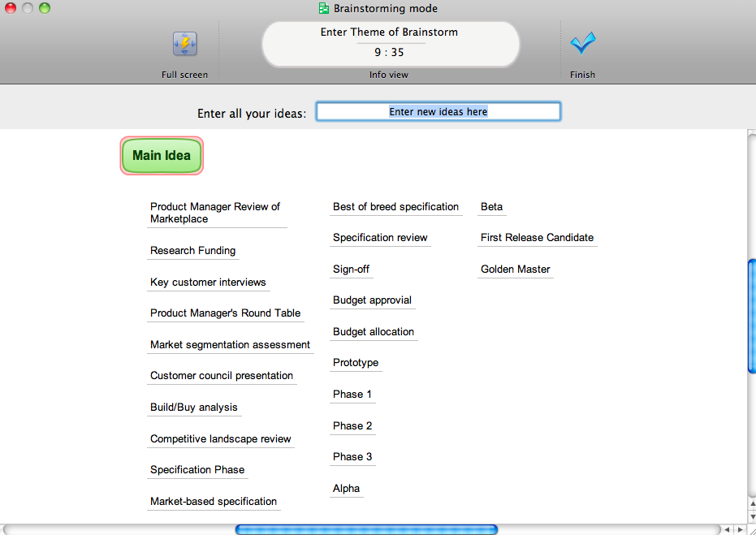Click the Finish label
The image size is (756, 535).
[582, 75]
